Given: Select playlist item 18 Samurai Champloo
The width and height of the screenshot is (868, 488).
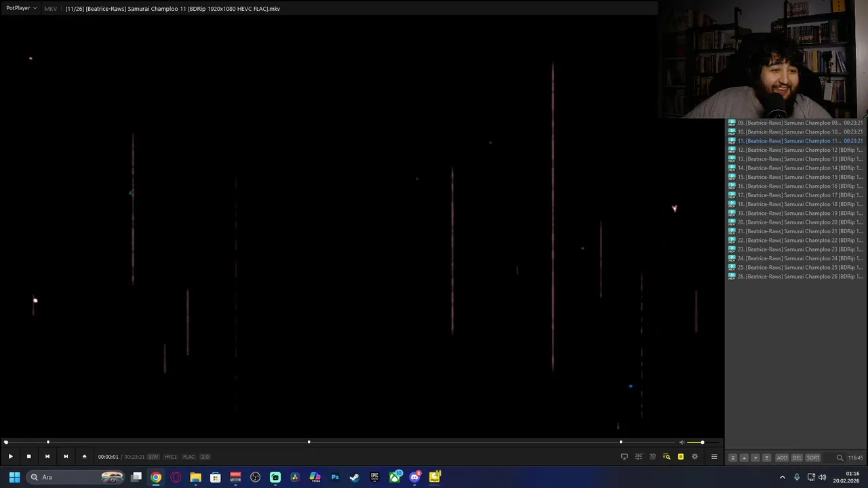Looking at the screenshot, I should pos(795,204).
